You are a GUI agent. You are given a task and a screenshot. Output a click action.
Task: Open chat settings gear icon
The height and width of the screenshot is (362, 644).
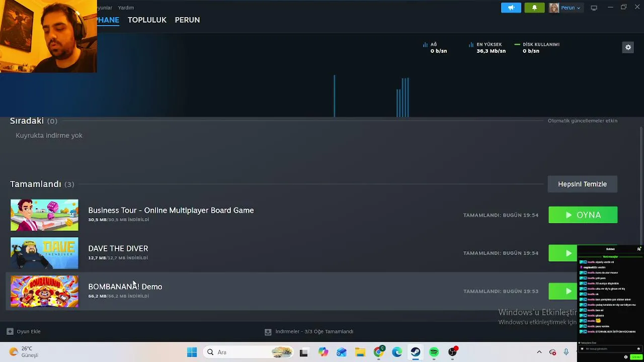[626, 357]
